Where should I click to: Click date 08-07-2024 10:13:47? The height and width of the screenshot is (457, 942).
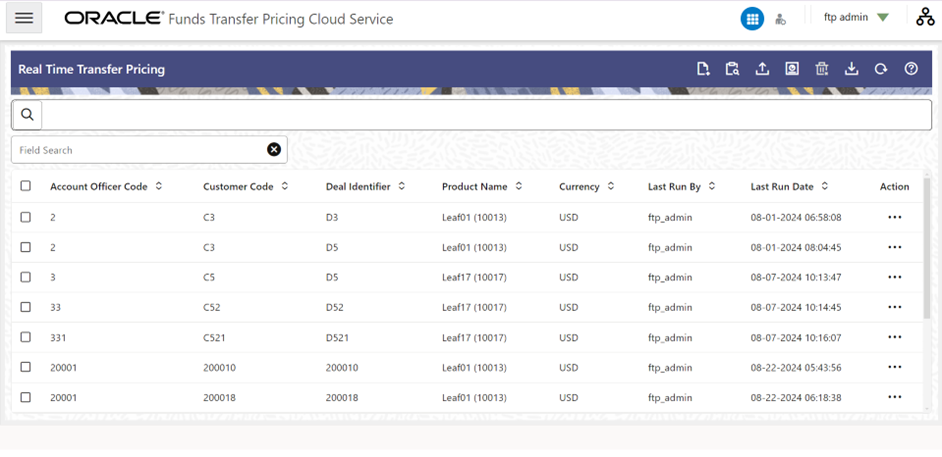tap(795, 277)
